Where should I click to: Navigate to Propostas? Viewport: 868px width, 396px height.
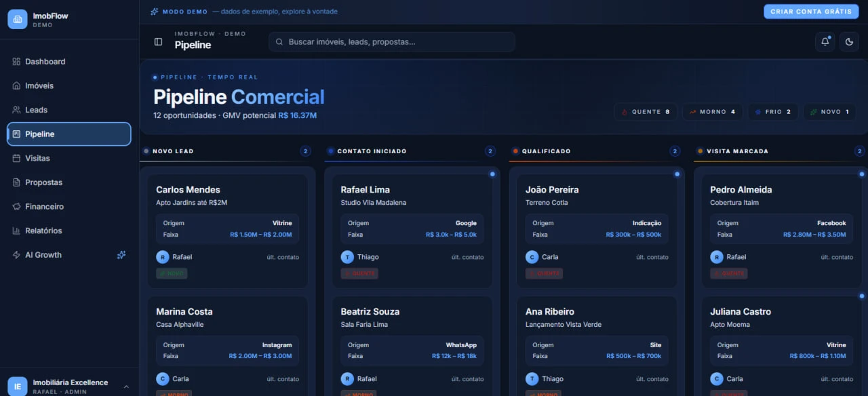(x=68, y=182)
